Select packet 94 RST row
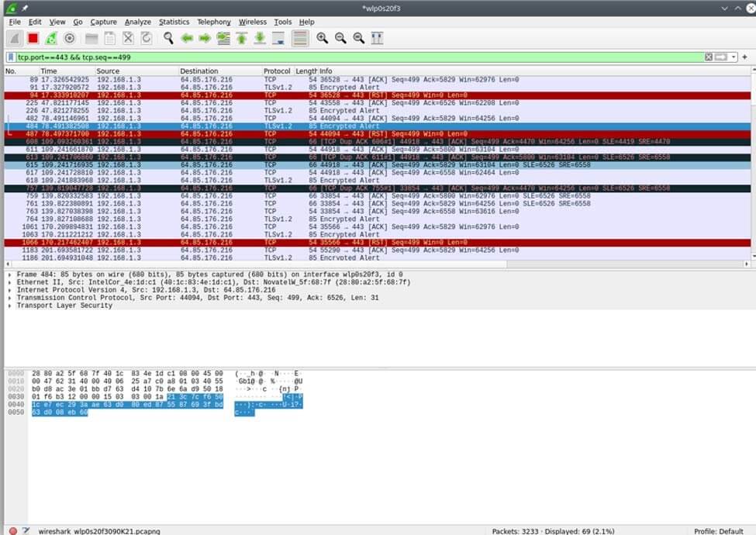The height and width of the screenshot is (535, 756). pos(378,95)
